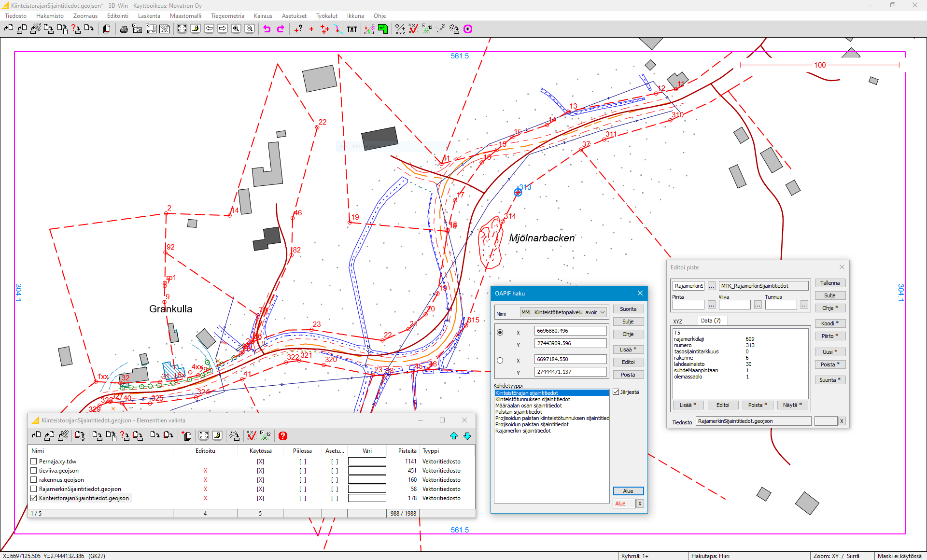
Task: Click color swatch for rakennus.geojson
Action: [x=367, y=480]
